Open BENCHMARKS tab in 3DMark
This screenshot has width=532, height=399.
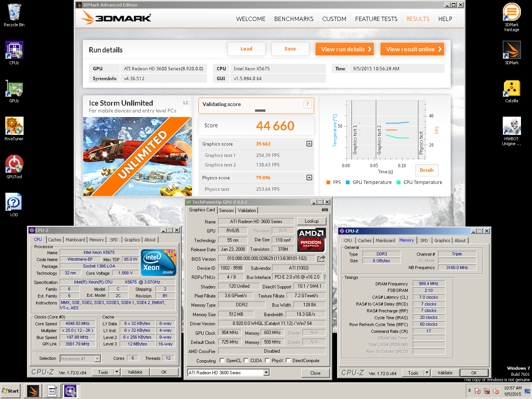tap(294, 19)
